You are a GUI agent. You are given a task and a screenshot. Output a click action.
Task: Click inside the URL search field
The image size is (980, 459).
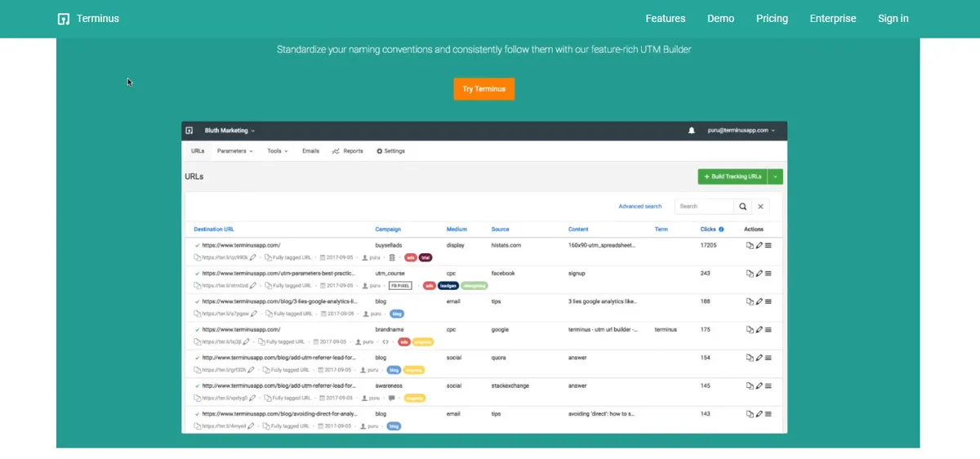tap(704, 207)
